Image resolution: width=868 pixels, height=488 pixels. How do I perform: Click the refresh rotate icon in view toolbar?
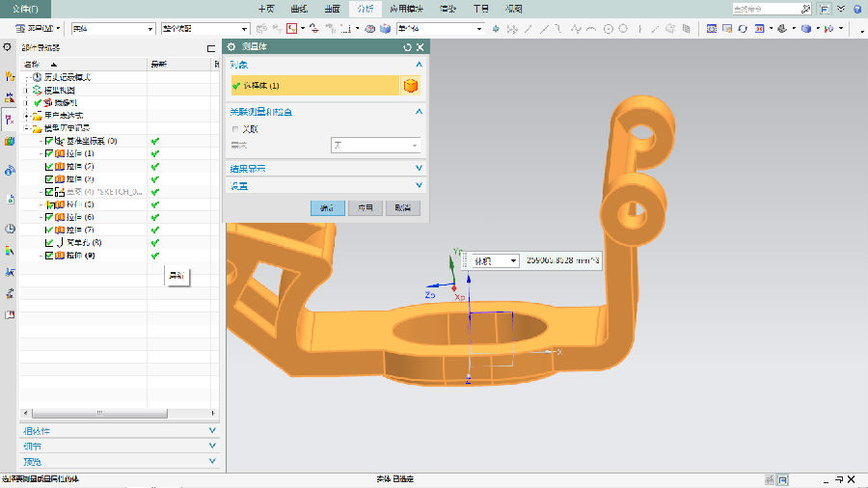pyautogui.click(x=743, y=29)
